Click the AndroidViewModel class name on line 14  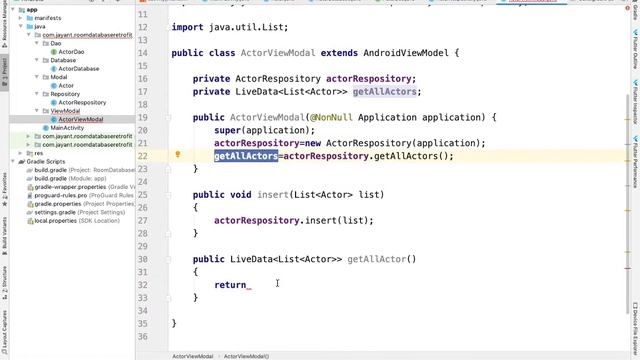(x=406, y=53)
